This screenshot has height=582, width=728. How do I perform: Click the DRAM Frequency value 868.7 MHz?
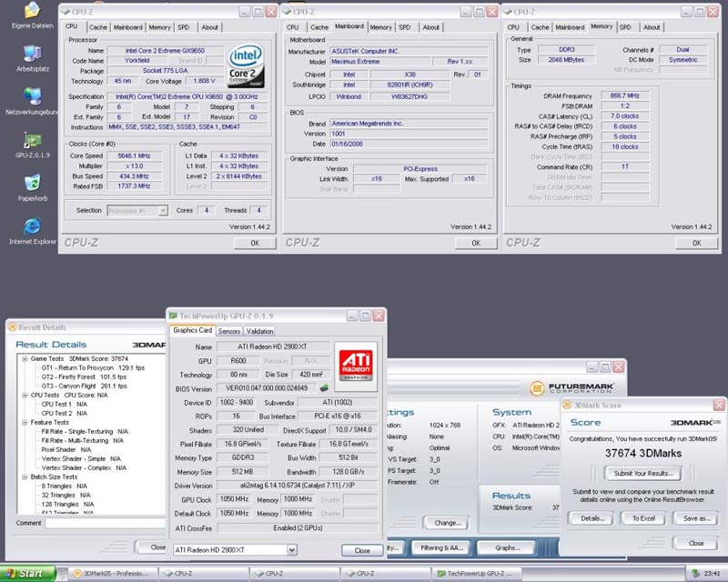pyautogui.click(x=624, y=95)
